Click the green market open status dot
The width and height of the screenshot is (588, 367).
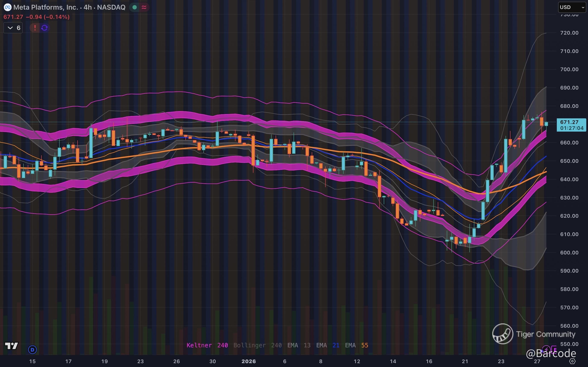[x=134, y=7]
